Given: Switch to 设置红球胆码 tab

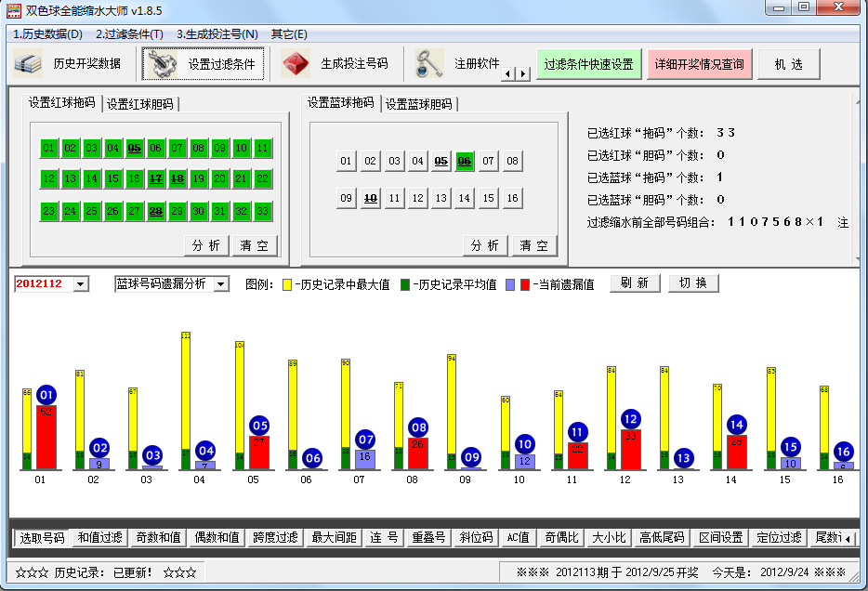Looking at the screenshot, I should coord(140,104).
